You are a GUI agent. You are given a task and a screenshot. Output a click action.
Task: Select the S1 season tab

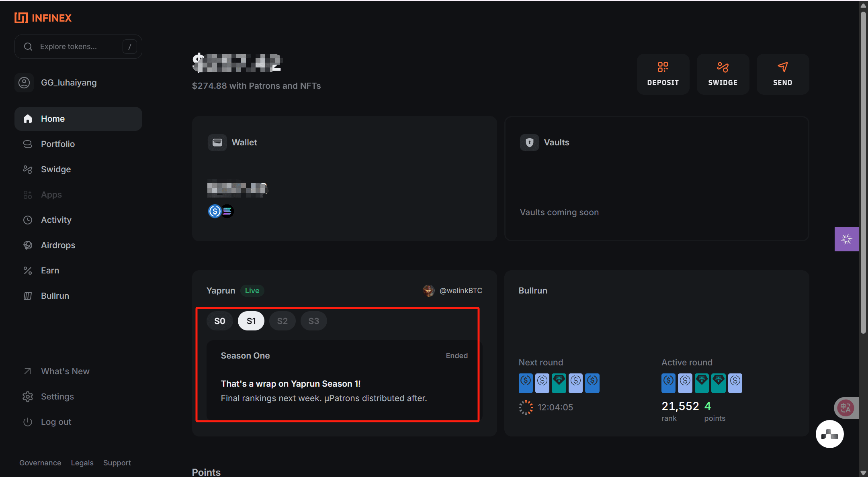pos(251,321)
